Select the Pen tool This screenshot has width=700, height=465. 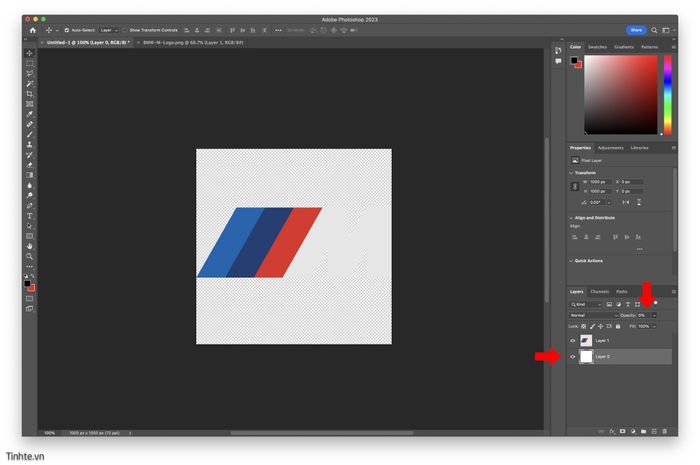[x=29, y=206]
